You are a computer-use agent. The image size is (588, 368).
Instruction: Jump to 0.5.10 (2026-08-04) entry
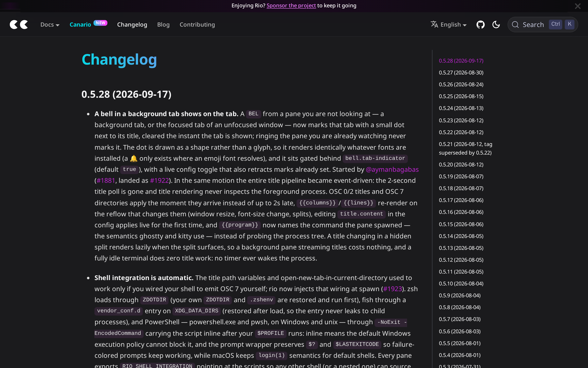461,284
